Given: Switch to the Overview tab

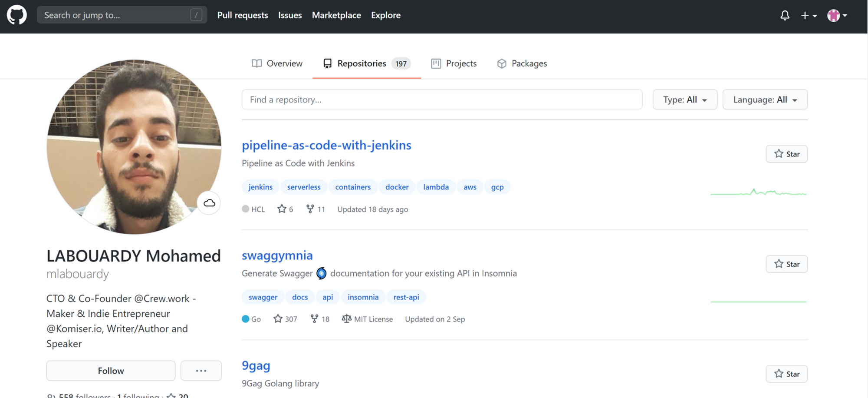Looking at the screenshot, I should click(x=277, y=63).
